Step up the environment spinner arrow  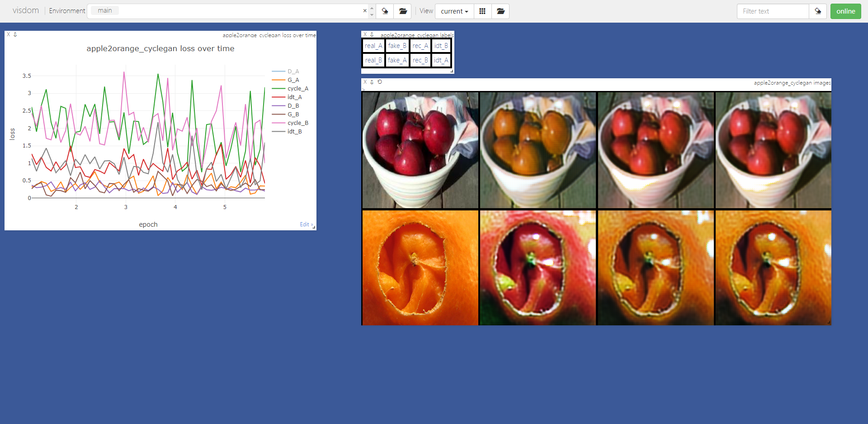pyautogui.click(x=372, y=8)
